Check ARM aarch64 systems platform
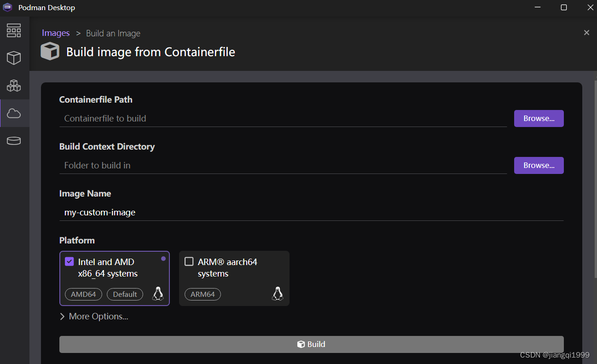 (x=189, y=261)
